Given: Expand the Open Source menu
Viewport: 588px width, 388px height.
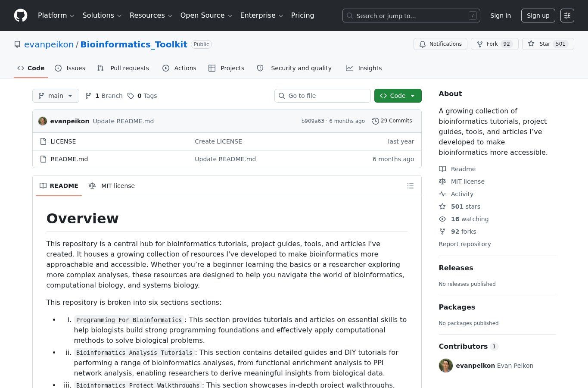Looking at the screenshot, I should (206, 16).
